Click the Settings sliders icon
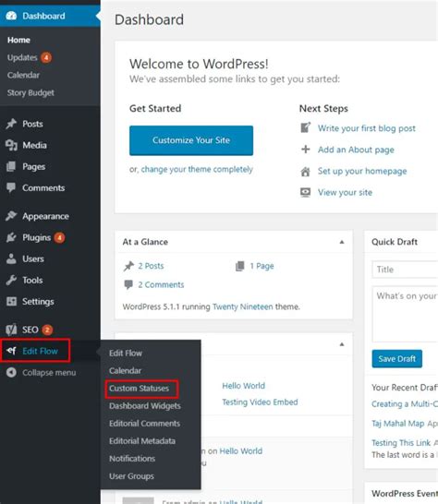 click(11, 302)
